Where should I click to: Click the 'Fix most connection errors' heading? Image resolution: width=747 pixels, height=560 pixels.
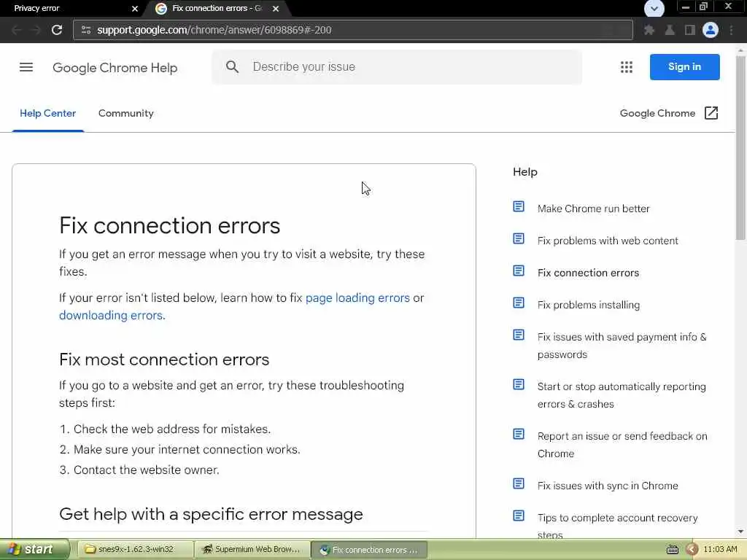[164, 359]
